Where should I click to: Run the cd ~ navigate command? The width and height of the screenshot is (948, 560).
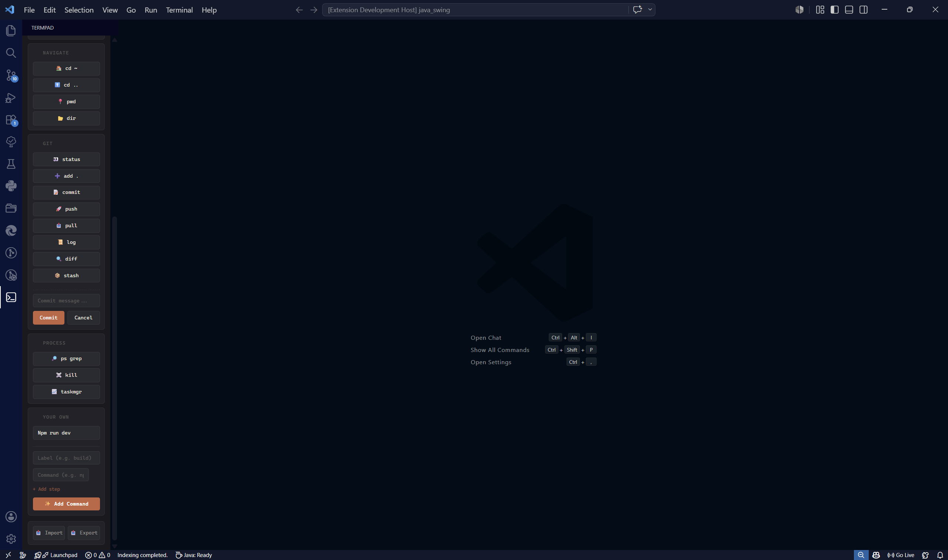(x=66, y=68)
